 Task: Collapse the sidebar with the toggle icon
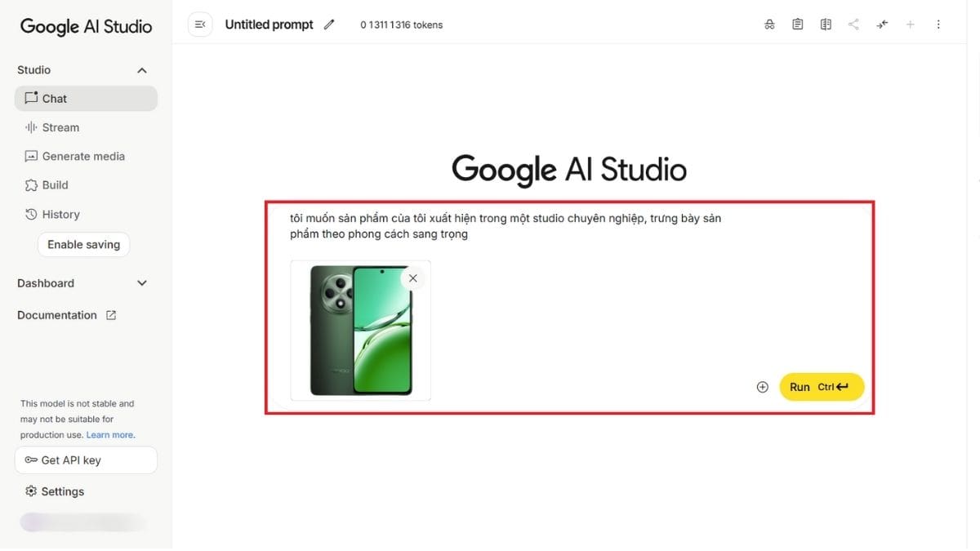tap(200, 24)
